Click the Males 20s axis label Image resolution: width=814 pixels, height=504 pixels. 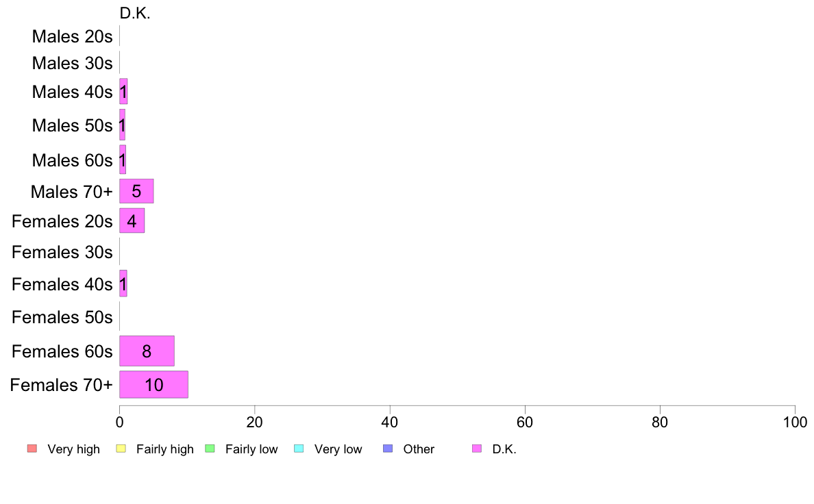click(x=72, y=36)
